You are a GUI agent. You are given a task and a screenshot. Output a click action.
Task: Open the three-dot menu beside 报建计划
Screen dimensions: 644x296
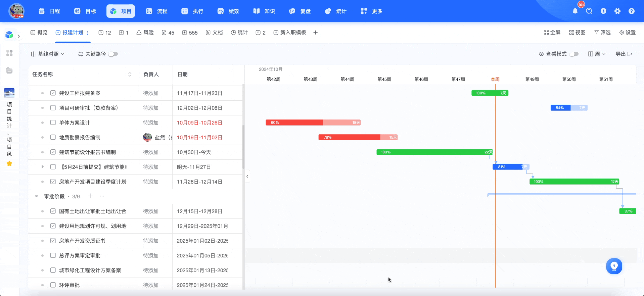pyautogui.click(x=87, y=33)
